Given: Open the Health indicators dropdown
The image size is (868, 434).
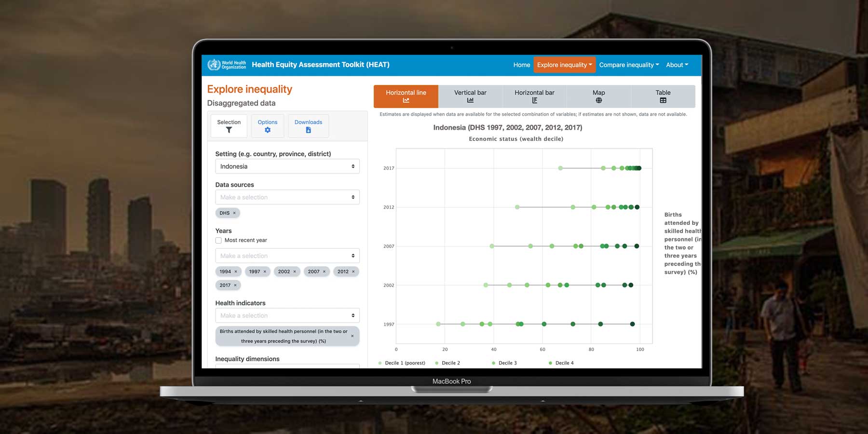Looking at the screenshot, I should point(287,315).
